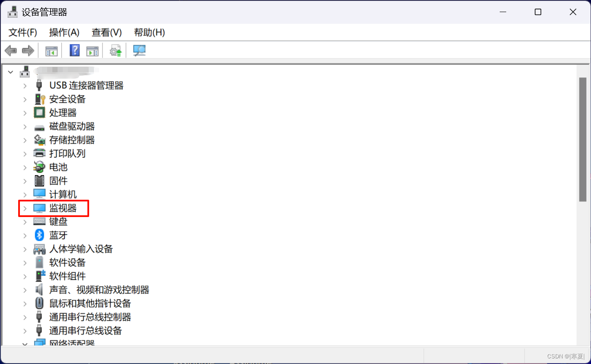Open the 查看(V) menu
Viewport: 591px width, 364px height.
pyautogui.click(x=106, y=32)
